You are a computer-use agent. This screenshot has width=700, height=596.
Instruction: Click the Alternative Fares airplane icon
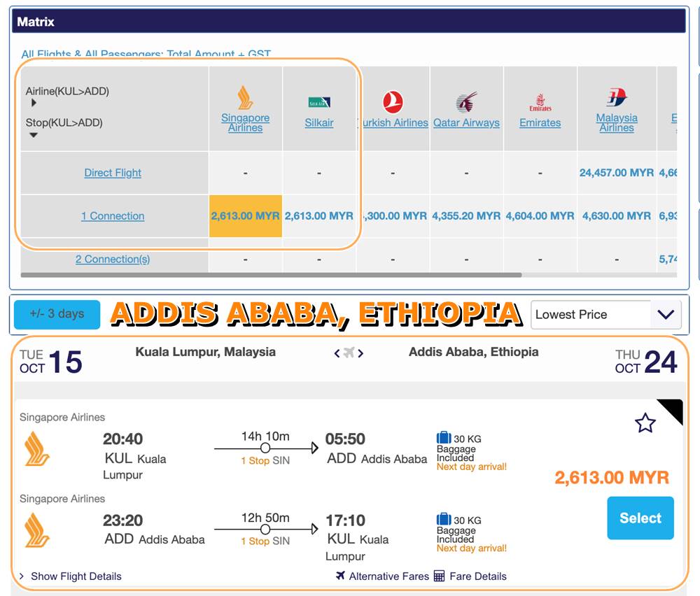coord(340,576)
